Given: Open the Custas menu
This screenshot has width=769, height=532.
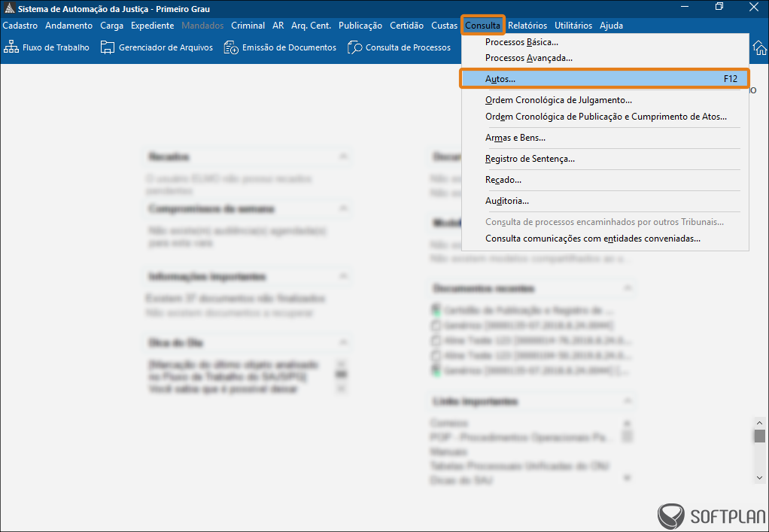Looking at the screenshot, I should point(444,26).
